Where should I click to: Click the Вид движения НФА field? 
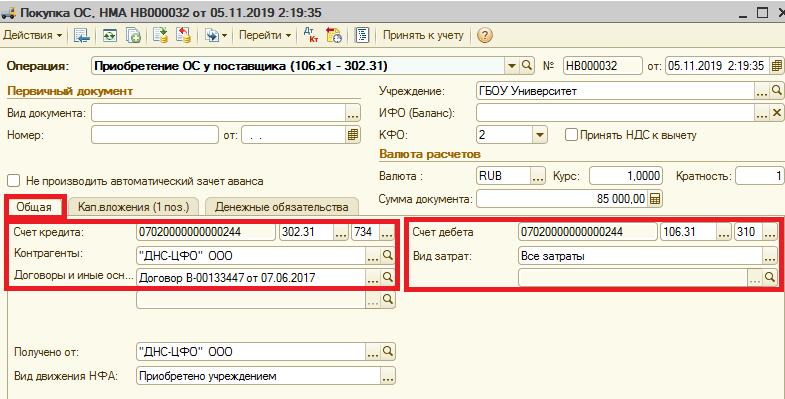(x=258, y=375)
